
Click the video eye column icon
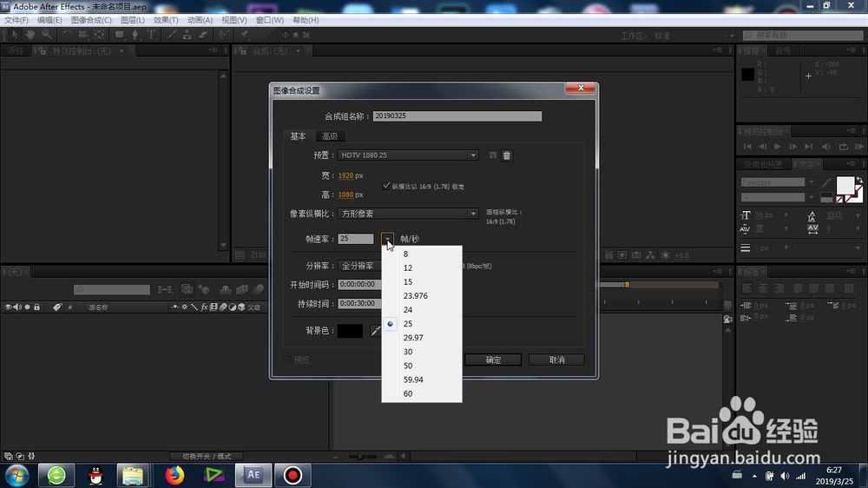(9, 307)
